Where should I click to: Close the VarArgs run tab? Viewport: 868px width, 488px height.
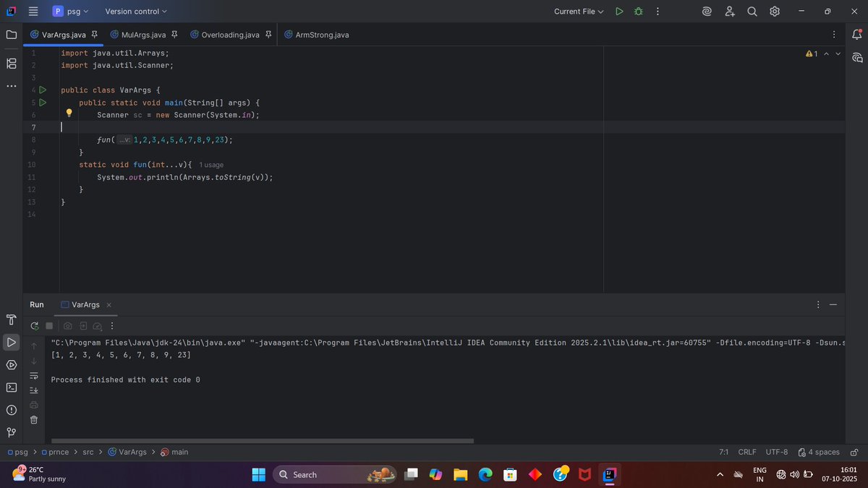click(x=109, y=304)
